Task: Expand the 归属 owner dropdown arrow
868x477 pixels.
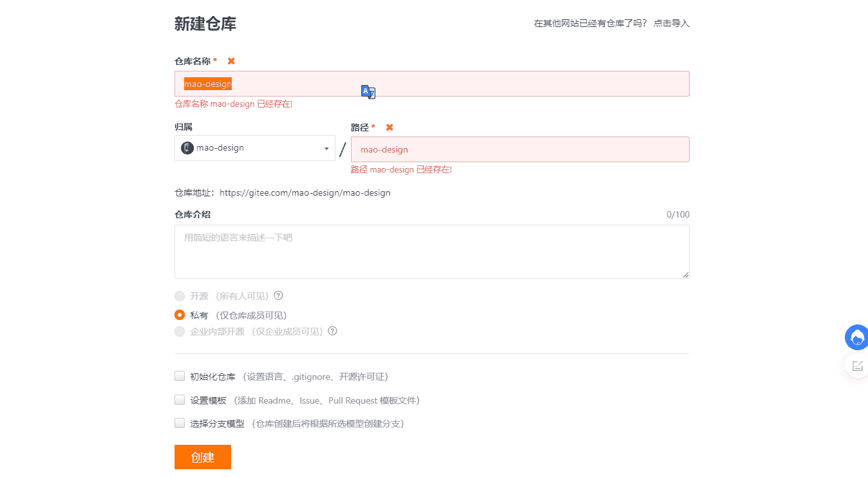Action: [326, 149]
